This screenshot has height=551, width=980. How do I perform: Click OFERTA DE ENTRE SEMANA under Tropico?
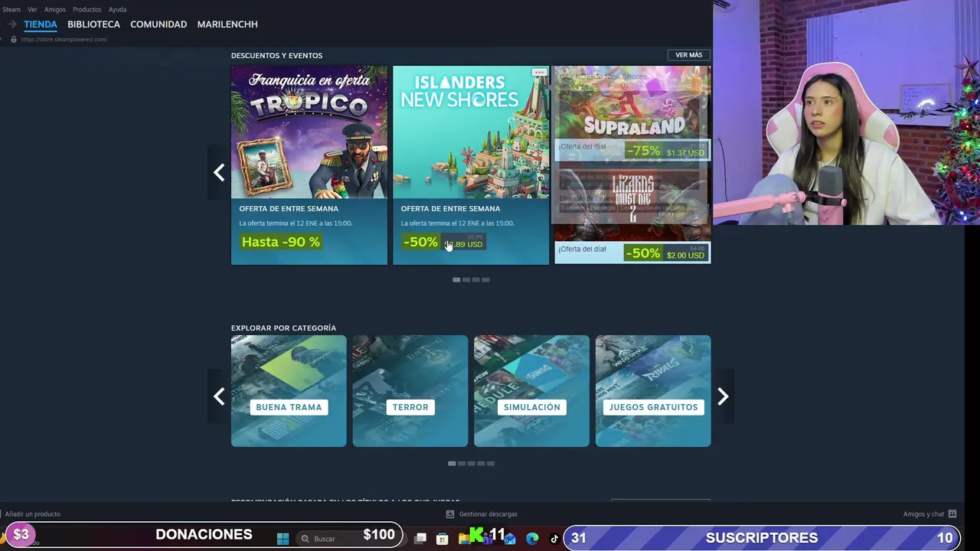click(289, 208)
